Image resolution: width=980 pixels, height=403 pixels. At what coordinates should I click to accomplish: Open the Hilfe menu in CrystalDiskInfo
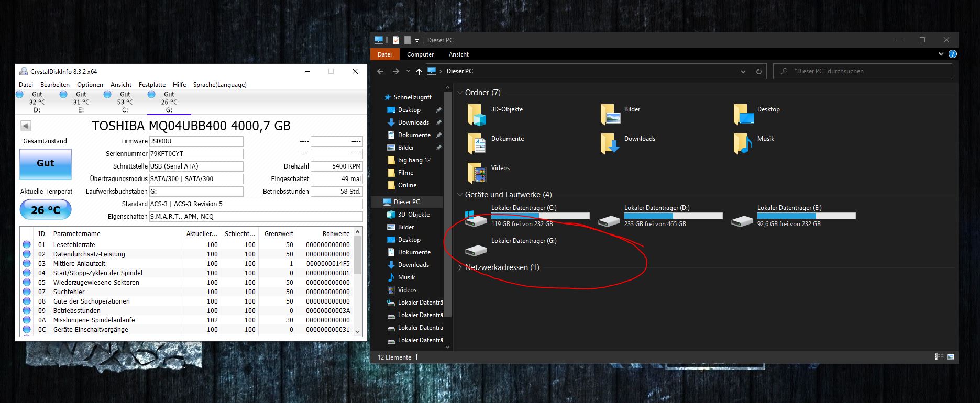point(179,85)
